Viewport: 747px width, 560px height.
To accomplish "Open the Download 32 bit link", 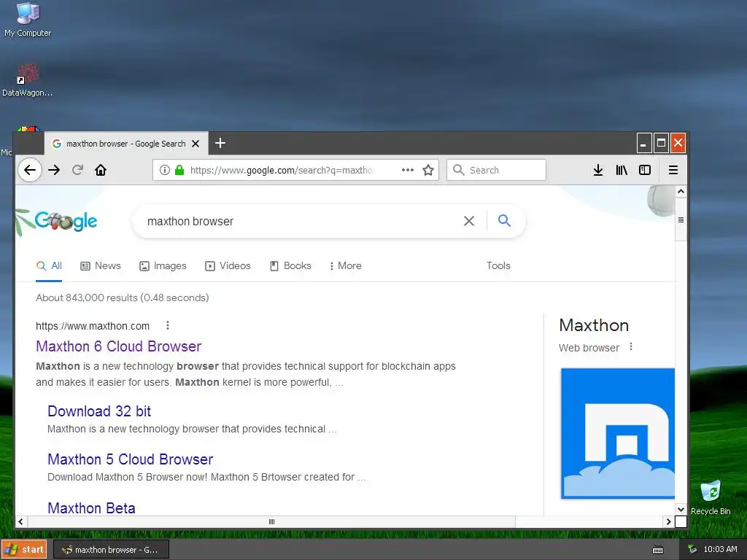I will [x=99, y=411].
